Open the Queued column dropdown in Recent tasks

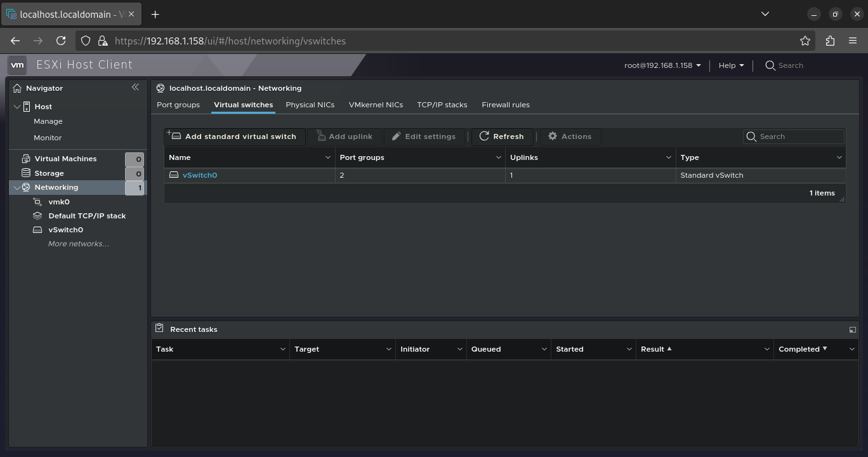544,349
